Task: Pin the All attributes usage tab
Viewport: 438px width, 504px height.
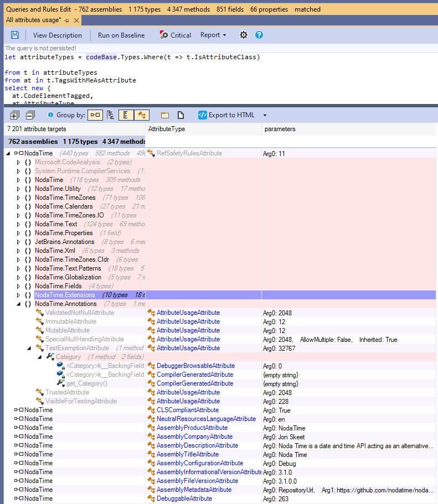Action: tap(66, 20)
